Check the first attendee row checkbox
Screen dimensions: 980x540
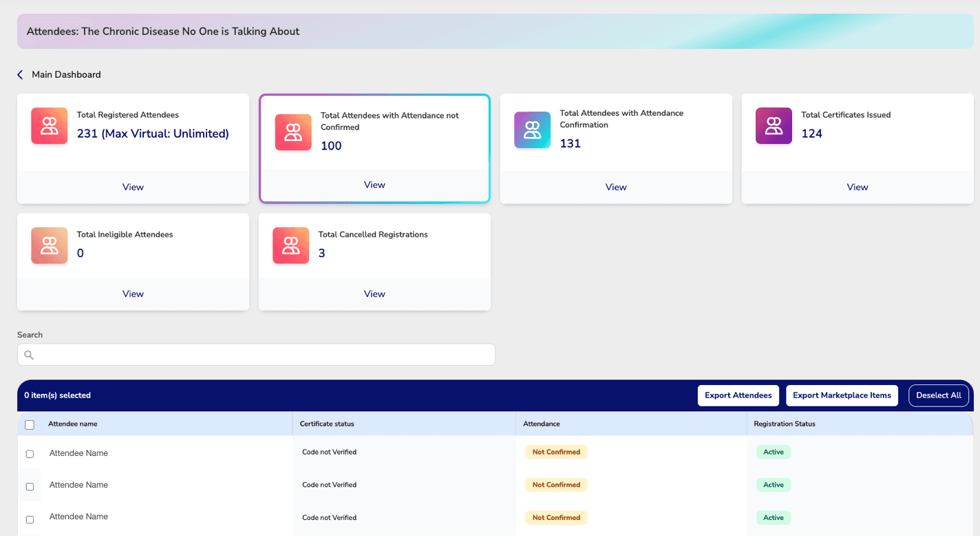[30, 454]
